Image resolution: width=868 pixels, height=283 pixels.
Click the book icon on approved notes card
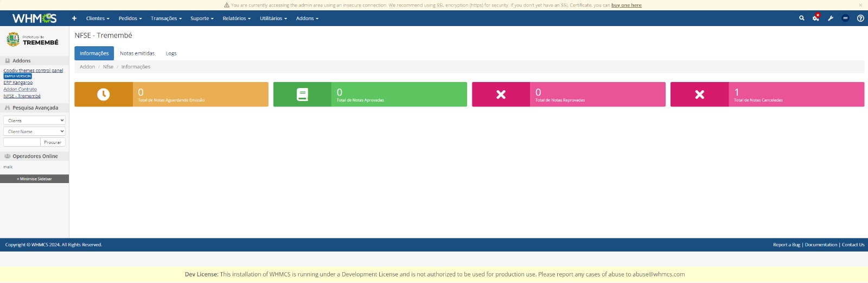302,95
